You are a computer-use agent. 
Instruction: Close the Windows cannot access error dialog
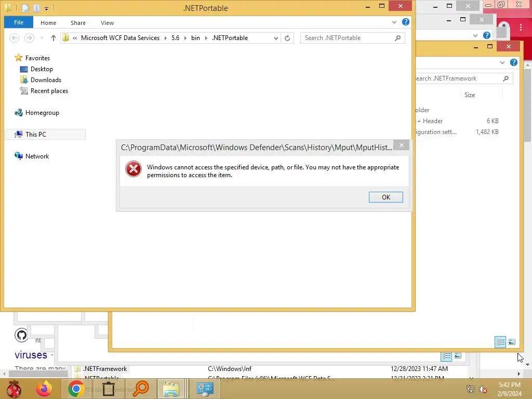coord(402,145)
